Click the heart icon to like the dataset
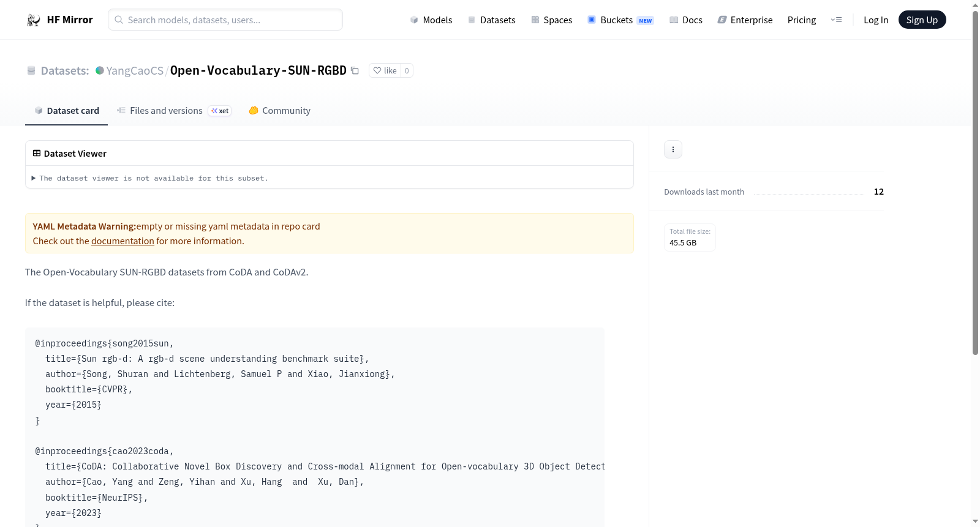The image size is (980, 527). [x=377, y=70]
